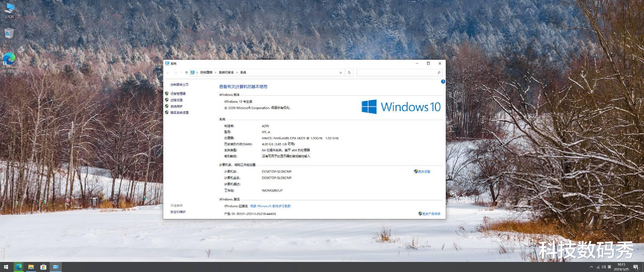Screen dimensions: 644x272
Task: Open 系统保护 in the sidebar
Action: (x=176, y=106)
